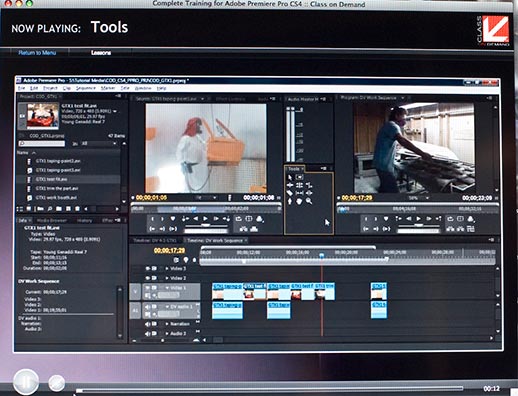518x396 pixels.
Task: Select the Pen tool in Tools panel
Action: [290, 201]
